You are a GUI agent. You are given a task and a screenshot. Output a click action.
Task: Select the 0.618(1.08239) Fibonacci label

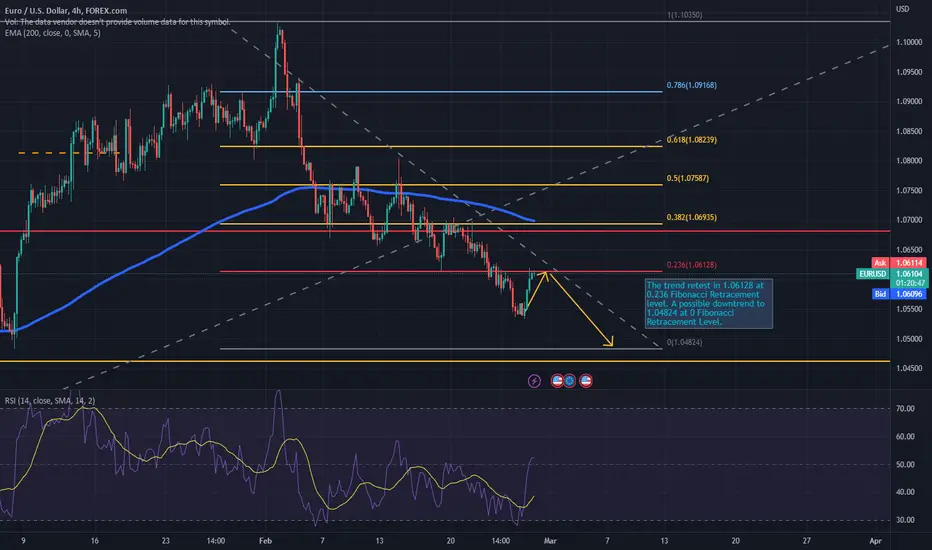(691, 140)
